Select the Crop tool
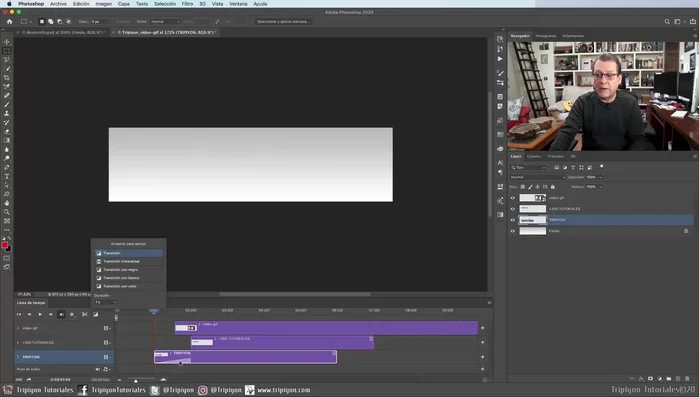Viewport: 699px width, 397px height. 7,78
